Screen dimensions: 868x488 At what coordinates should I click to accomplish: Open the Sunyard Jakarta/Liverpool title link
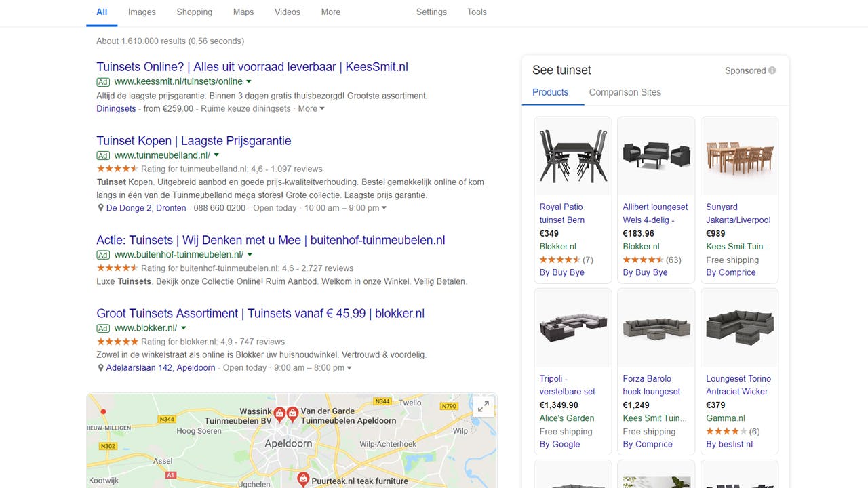pyautogui.click(x=738, y=213)
